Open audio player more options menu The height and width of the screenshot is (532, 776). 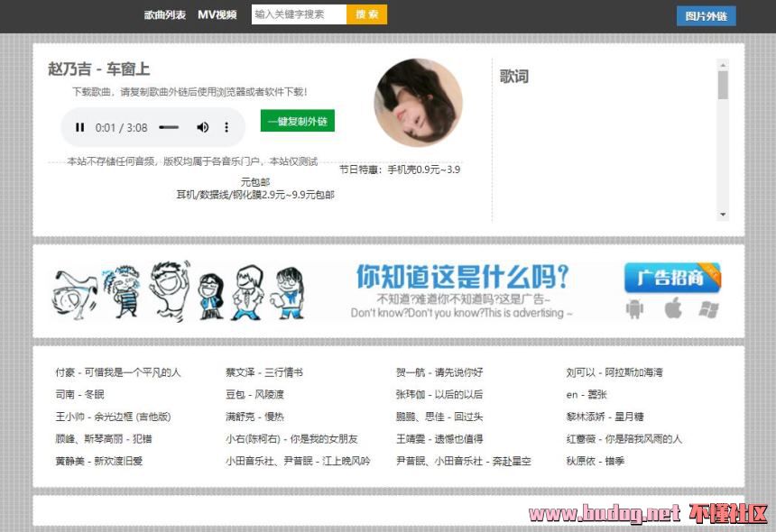pos(226,127)
